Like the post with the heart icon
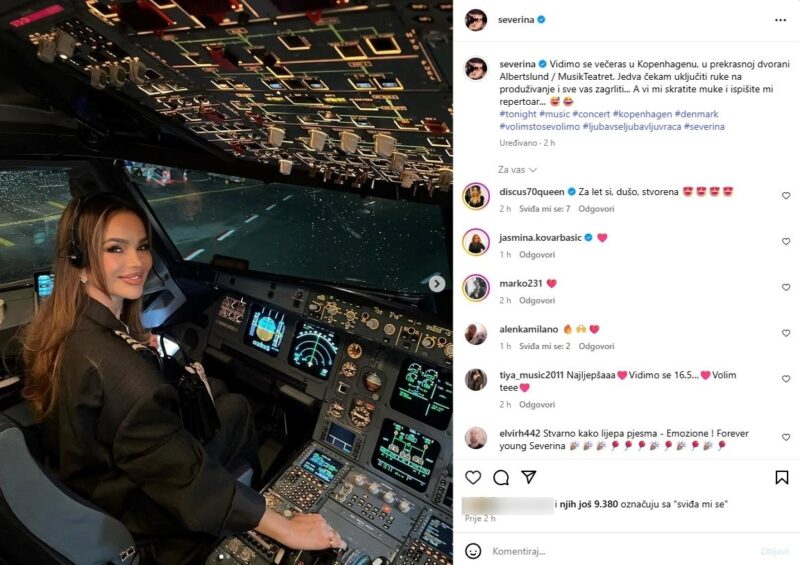Screen dimensions: 800x565 (x=473, y=477)
